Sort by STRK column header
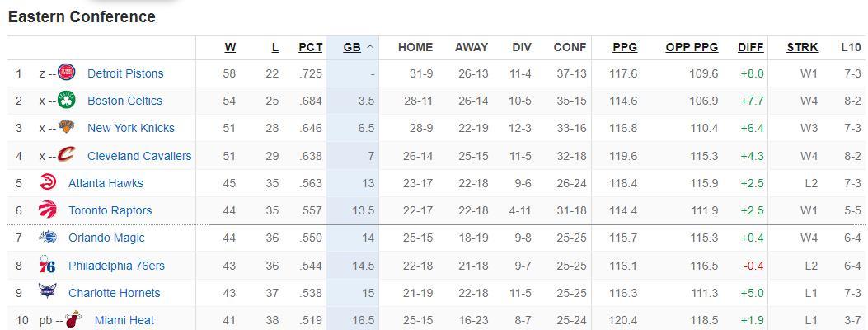The image size is (868, 330). point(802,47)
